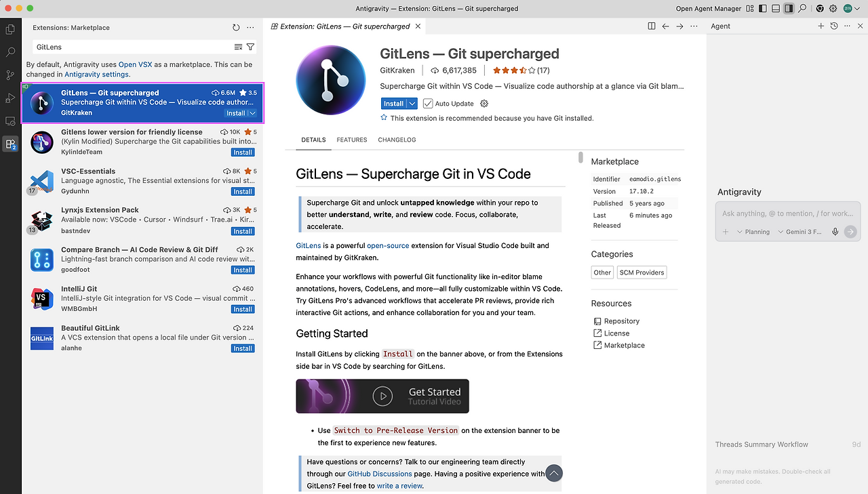Install the Beautiful GitLink extension

(243, 348)
